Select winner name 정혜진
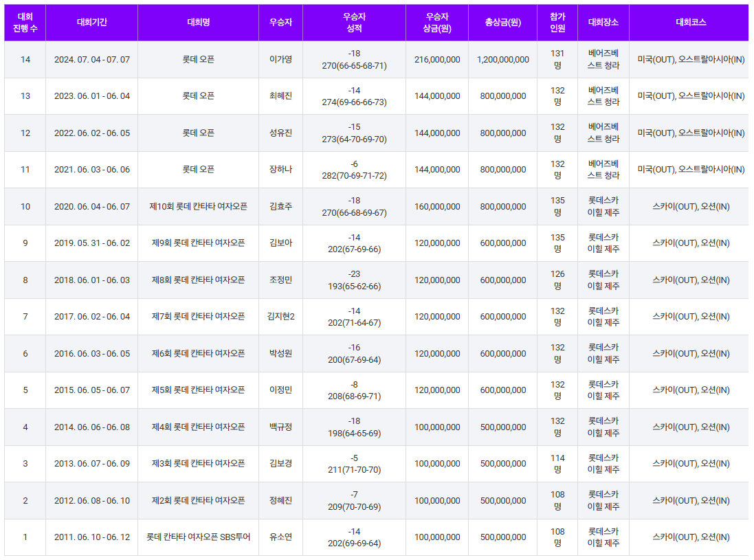This screenshot has width=754, height=560. pyautogui.click(x=281, y=501)
